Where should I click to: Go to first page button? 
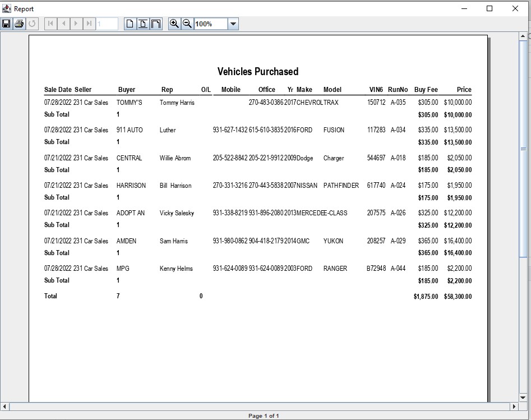(x=50, y=24)
